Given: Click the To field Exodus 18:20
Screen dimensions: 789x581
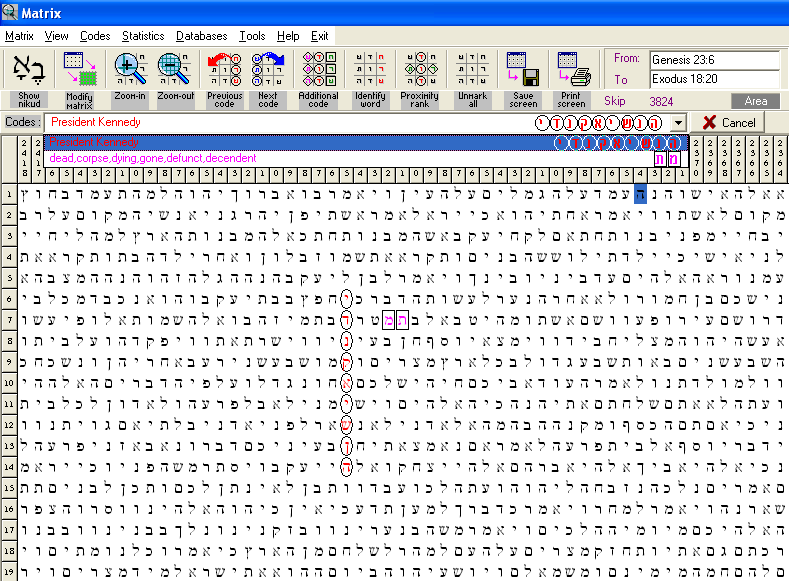Looking at the screenshot, I should coord(715,79).
